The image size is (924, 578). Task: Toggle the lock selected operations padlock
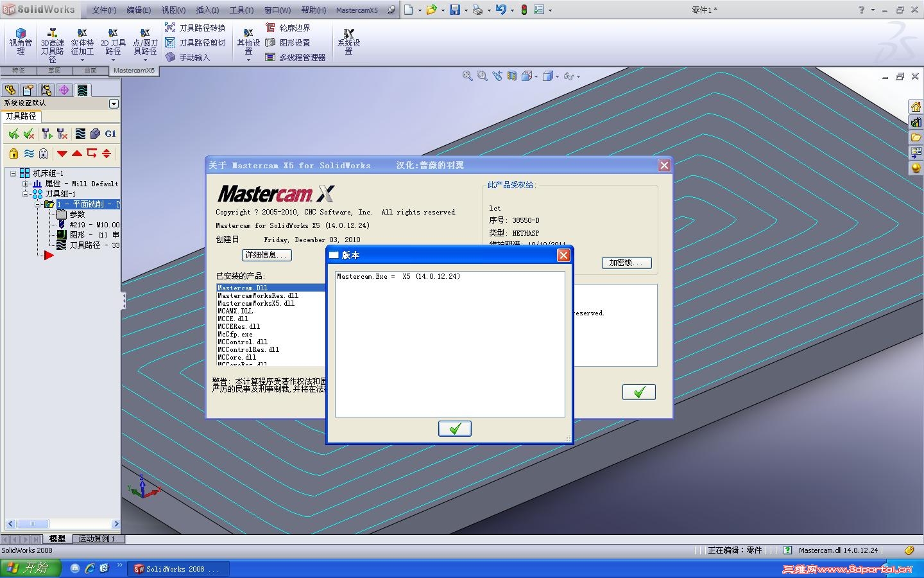click(x=13, y=153)
